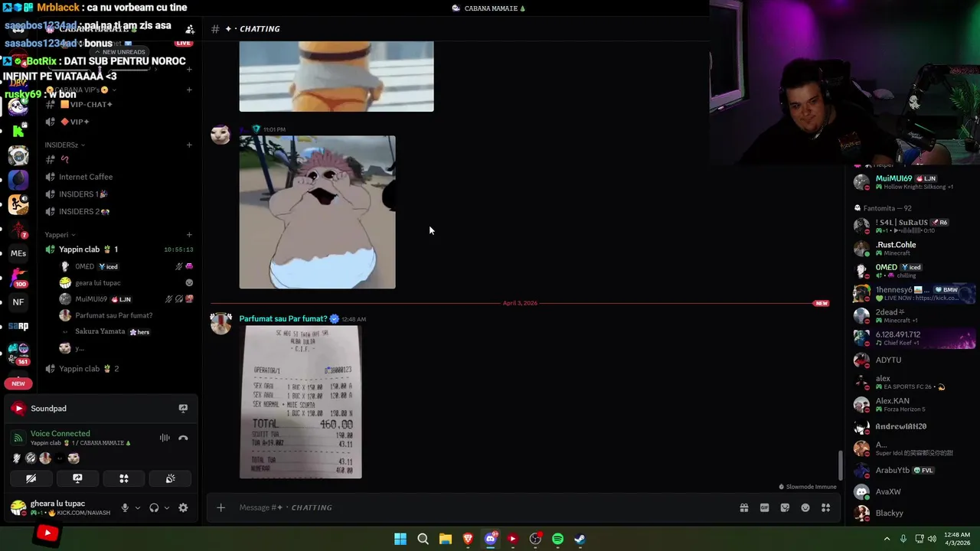
Task: Open User Settings gear
Action: (183, 507)
